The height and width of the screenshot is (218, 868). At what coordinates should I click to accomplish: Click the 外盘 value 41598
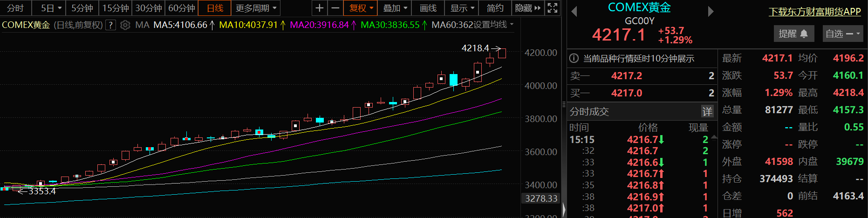coord(779,162)
